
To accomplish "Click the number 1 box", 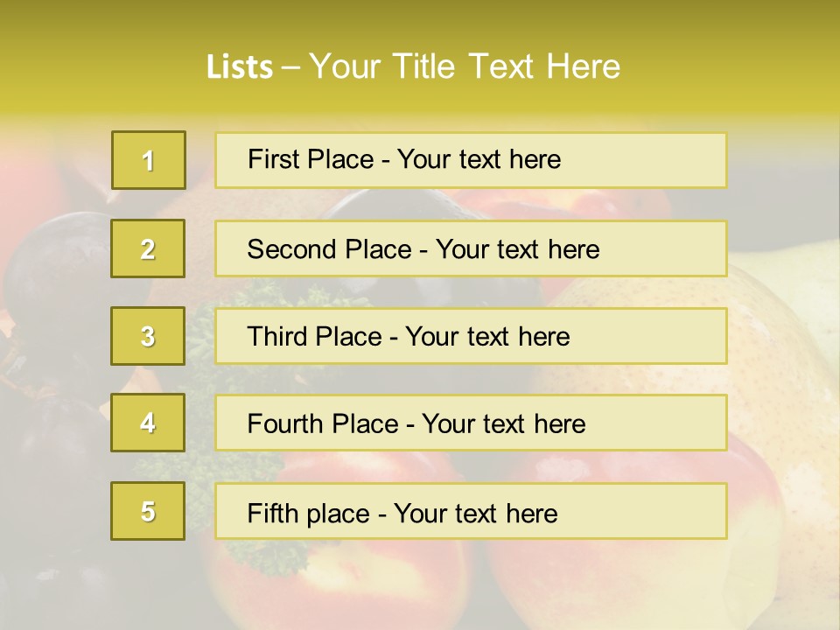I will [148, 160].
